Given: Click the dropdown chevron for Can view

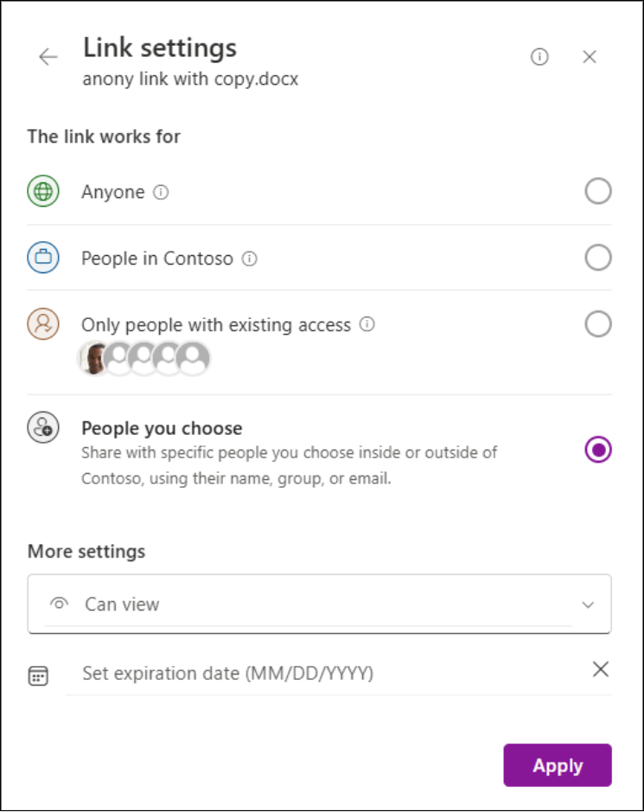Looking at the screenshot, I should coord(588,604).
